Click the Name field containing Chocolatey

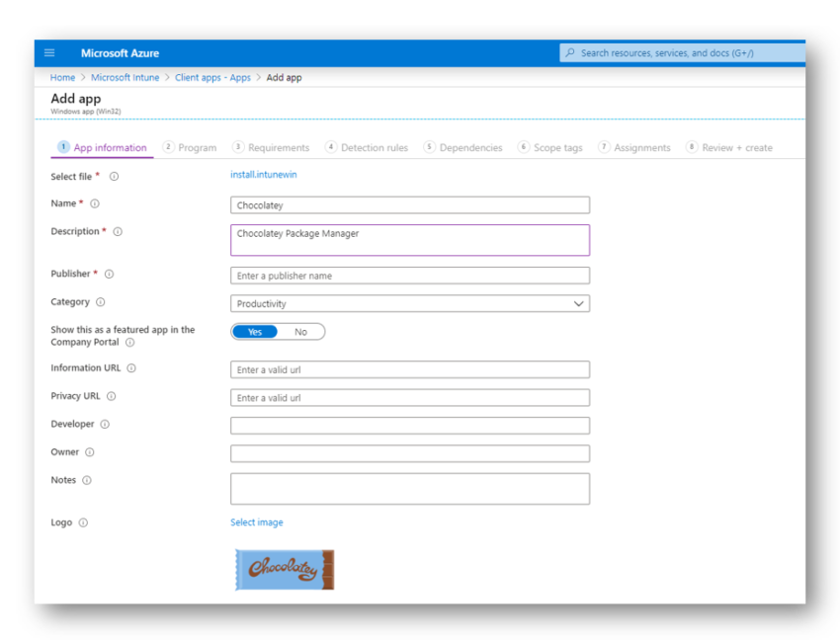coord(410,205)
